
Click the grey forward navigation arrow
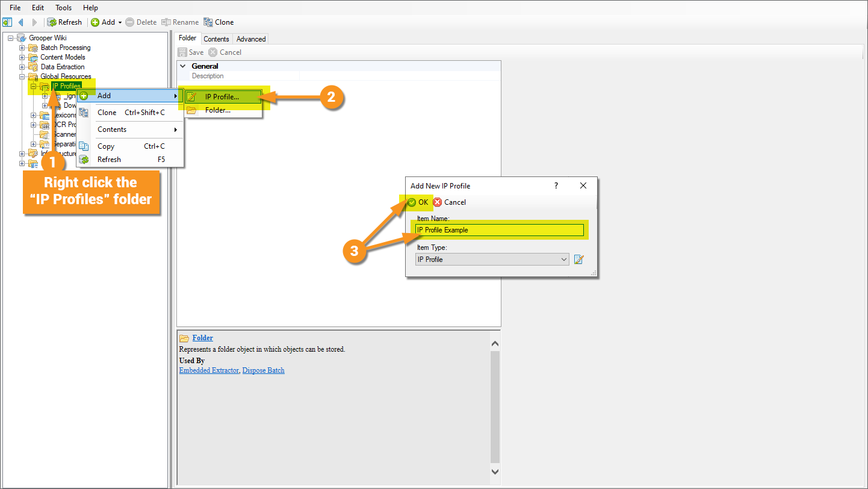point(35,22)
